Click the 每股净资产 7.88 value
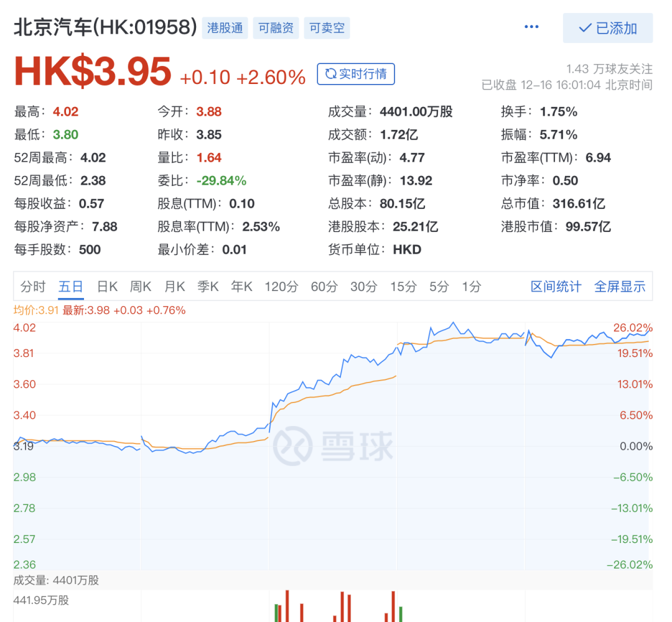 [x=105, y=226]
